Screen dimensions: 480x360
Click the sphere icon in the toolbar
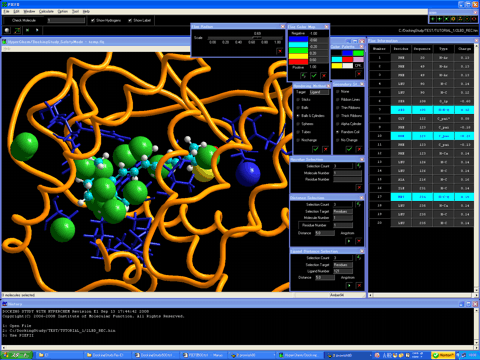click(x=7, y=30)
